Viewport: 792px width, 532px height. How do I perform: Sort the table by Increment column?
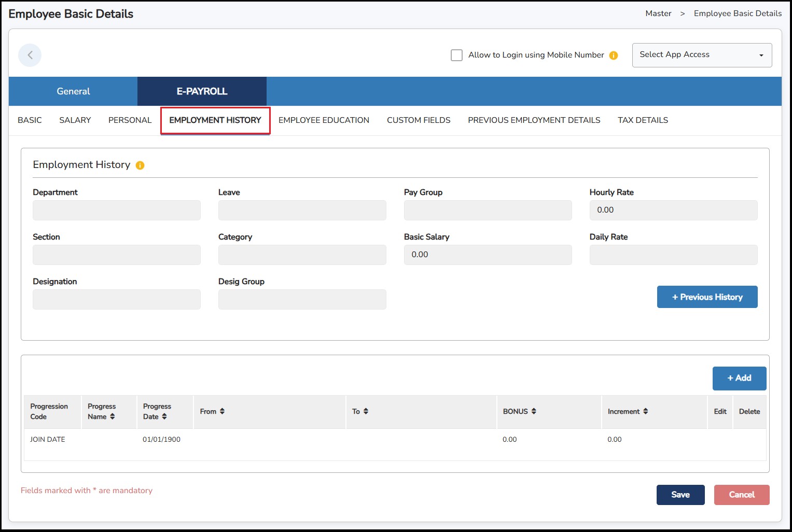pyautogui.click(x=645, y=411)
